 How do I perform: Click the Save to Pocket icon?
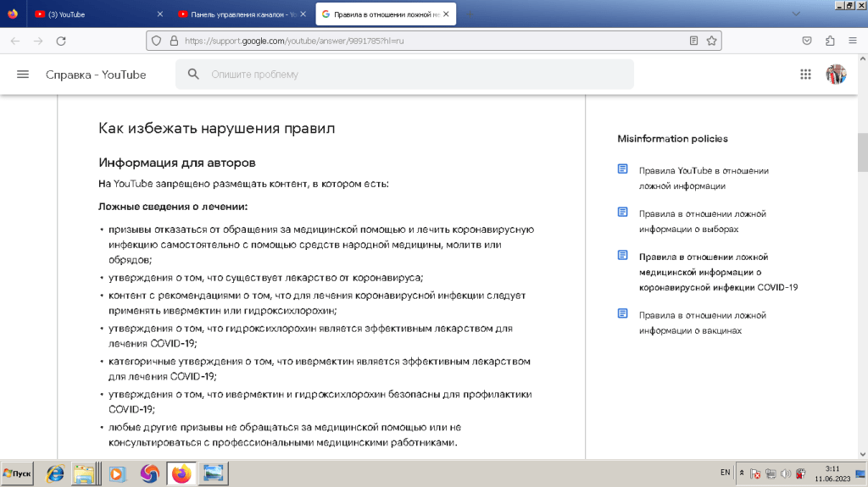click(x=808, y=41)
